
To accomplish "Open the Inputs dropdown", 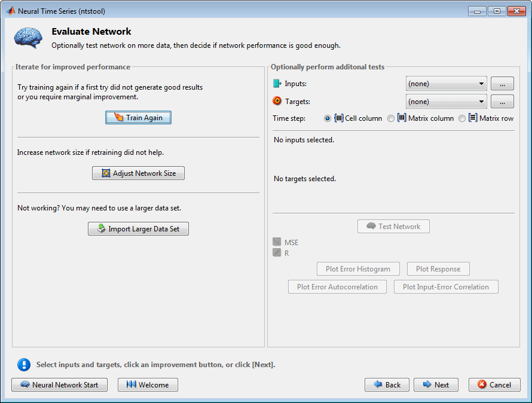I will [x=446, y=84].
